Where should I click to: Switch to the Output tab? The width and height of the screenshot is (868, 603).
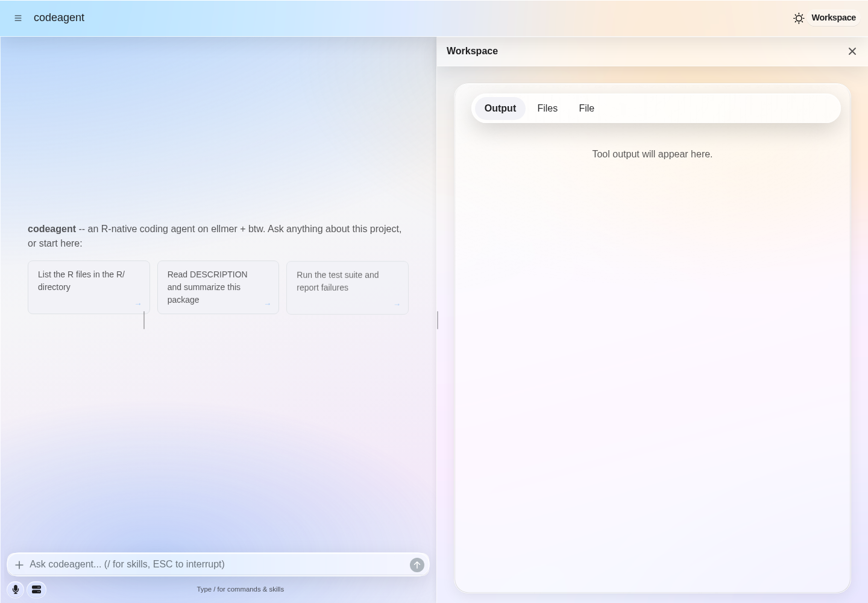(x=500, y=109)
